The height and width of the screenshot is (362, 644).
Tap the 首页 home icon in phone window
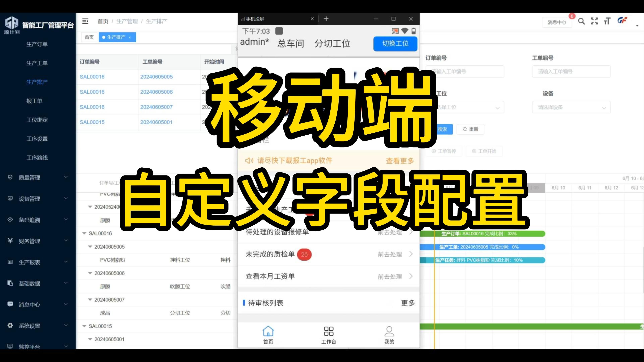[x=268, y=331]
